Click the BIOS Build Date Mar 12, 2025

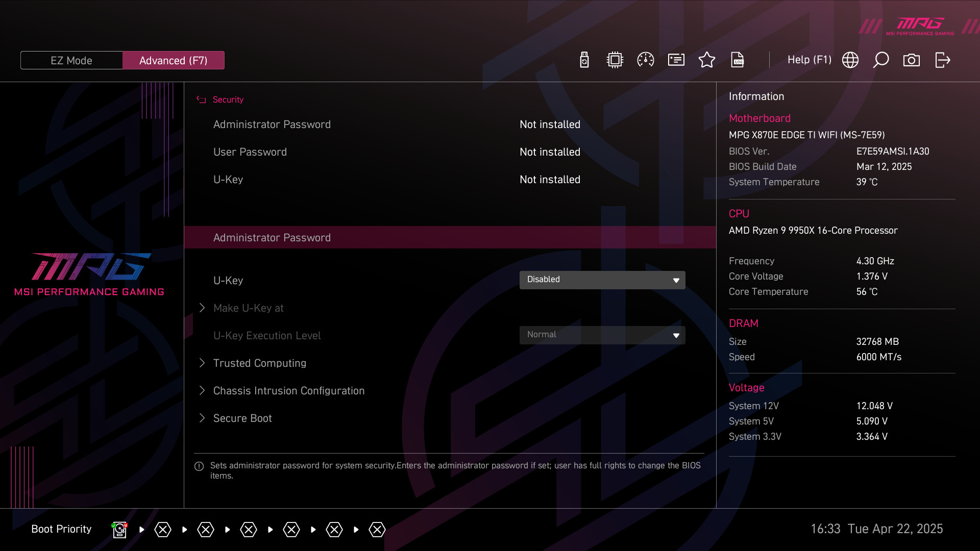[x=884, y=167]
